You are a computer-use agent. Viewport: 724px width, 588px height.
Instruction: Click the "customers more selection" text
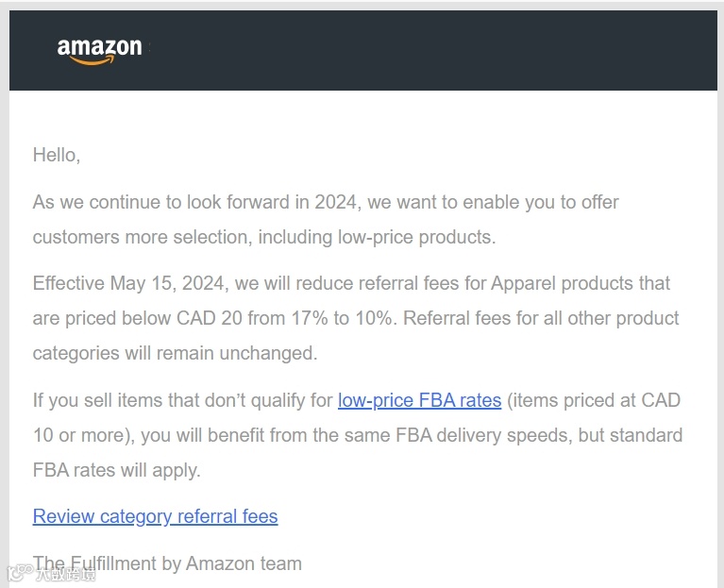pos(132,237)
